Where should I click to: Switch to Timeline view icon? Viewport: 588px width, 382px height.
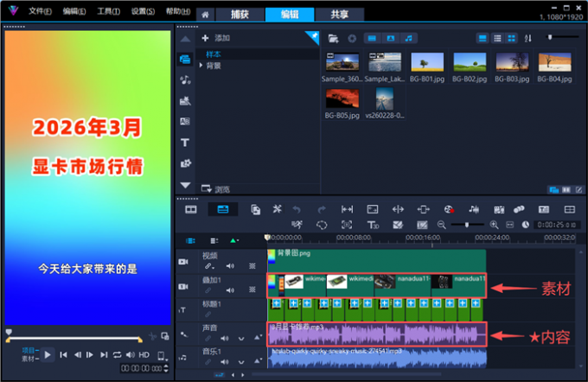click(x=223, y=209)
